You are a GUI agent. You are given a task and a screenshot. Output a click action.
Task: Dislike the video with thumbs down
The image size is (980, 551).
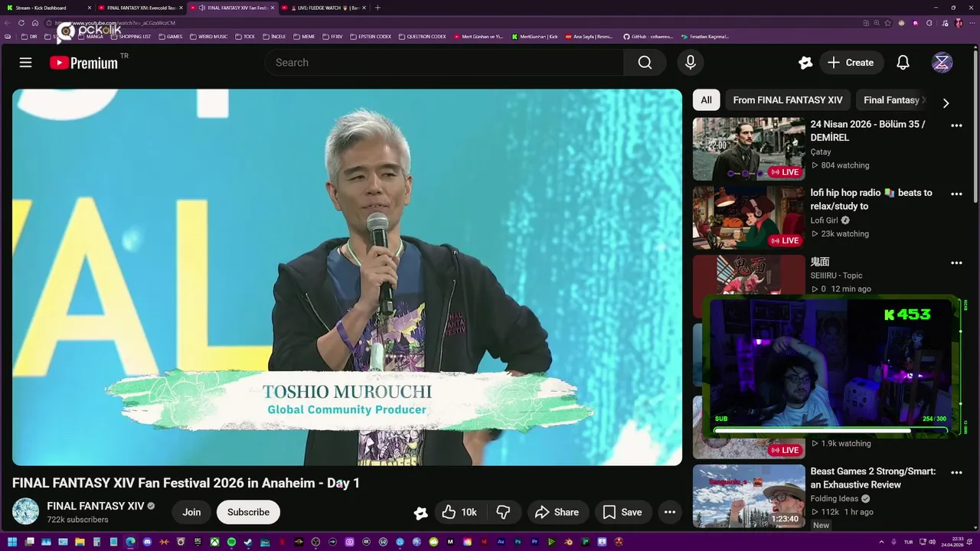coord(503,512)
